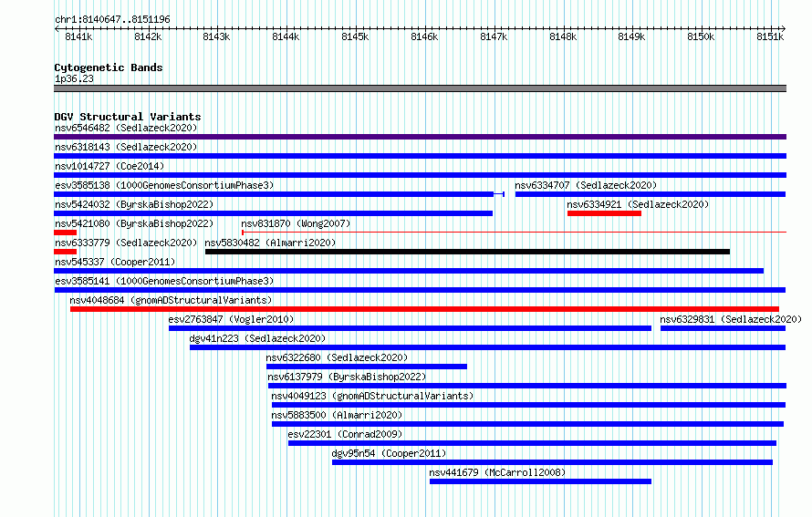Click the 8144k ruler tick label
The width and height of the screenshot is (812, 517).
(286, 36)
